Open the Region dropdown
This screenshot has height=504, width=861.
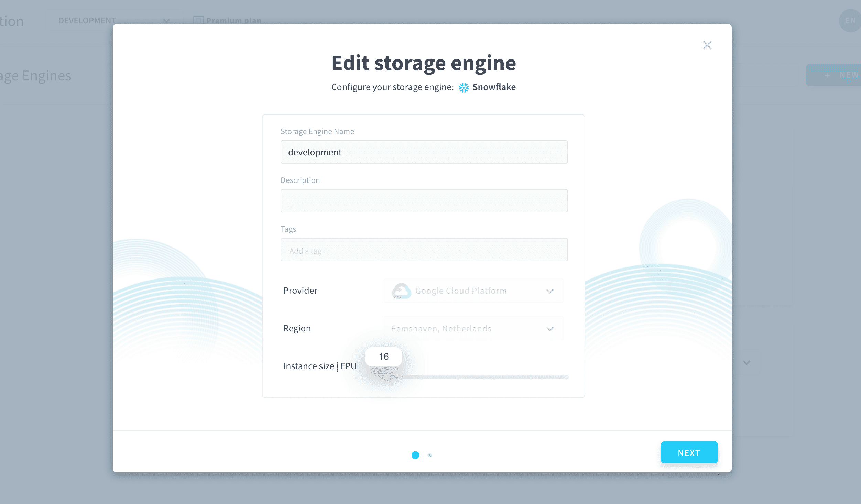[473, 328]
